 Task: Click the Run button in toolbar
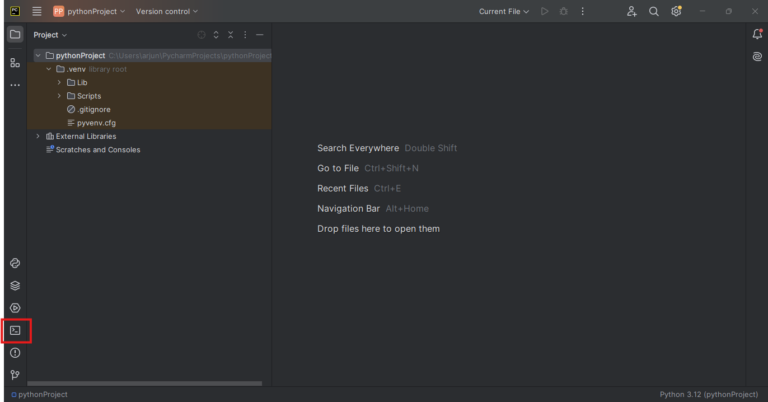545,11
